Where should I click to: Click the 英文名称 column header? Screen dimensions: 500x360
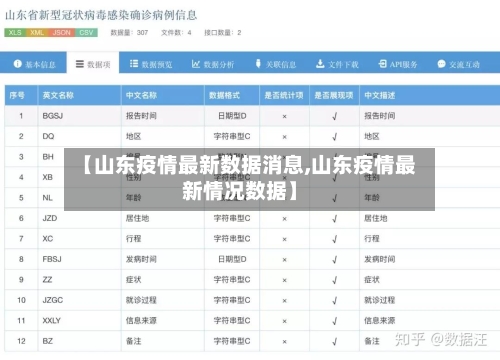pos(79,95)
